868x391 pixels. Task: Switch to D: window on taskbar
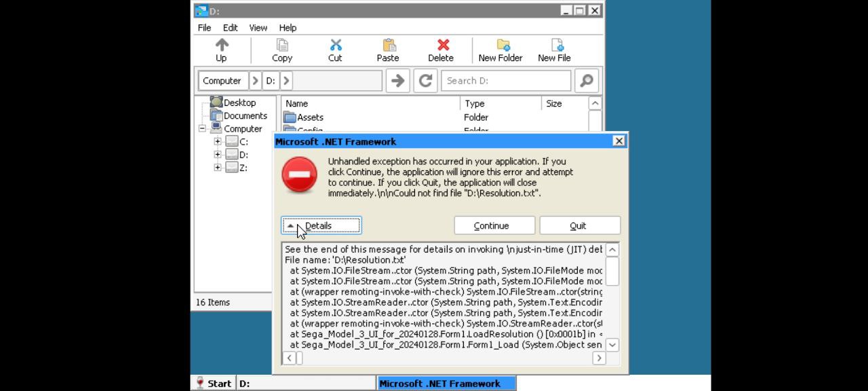pyautogui.click(x=307, y=383)
